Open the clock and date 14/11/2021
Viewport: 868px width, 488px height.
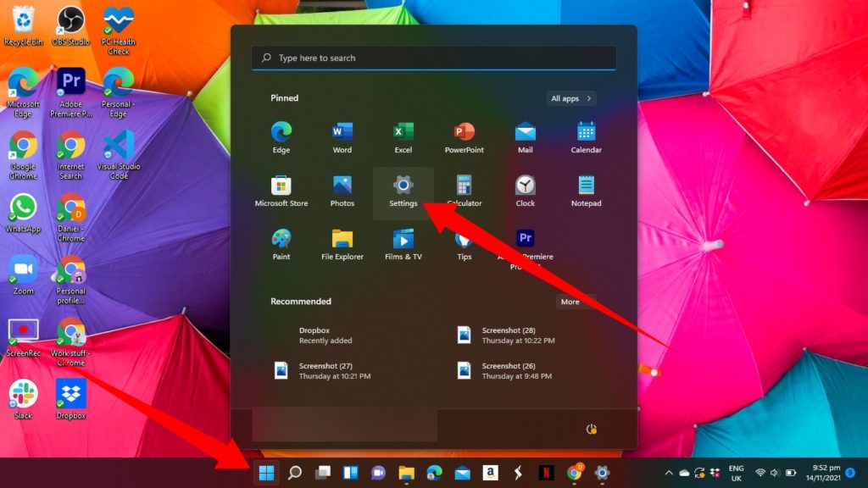pyautogui.click(x=822, y=473)
